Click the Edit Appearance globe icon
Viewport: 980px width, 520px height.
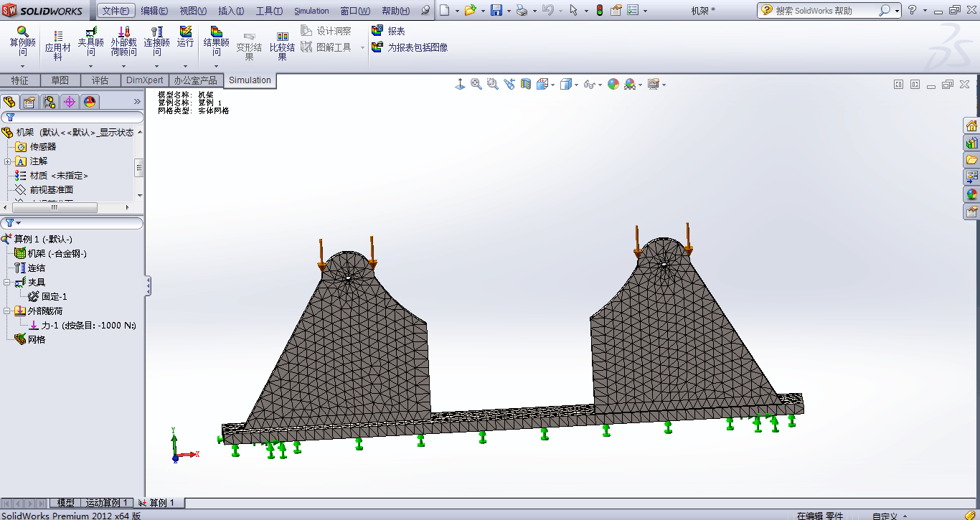[x=613, y=84]
